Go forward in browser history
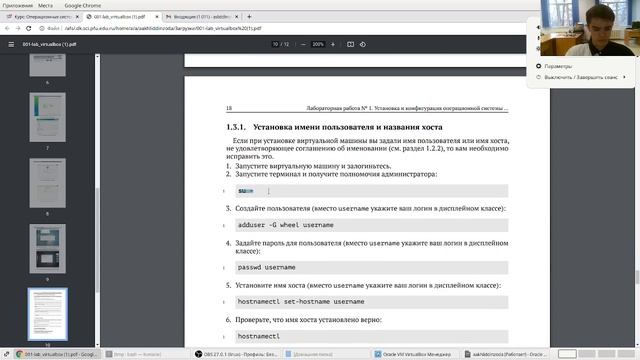 [x=18, y=28]
